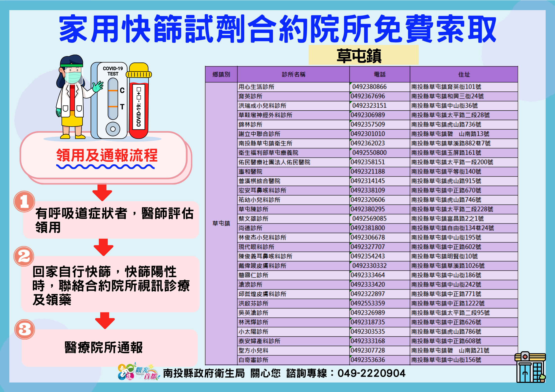Click the step 1 numbered circle

pos(24,202)
